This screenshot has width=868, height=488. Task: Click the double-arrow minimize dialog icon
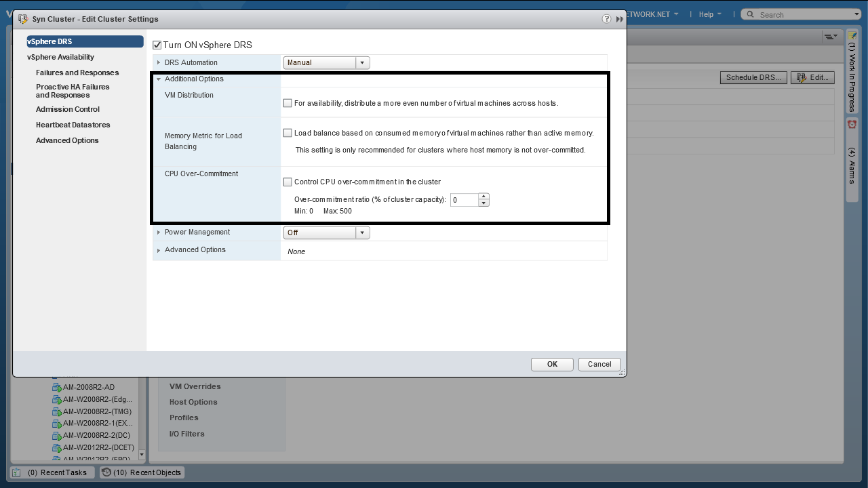pyautogui.click(x=619, y=19)
